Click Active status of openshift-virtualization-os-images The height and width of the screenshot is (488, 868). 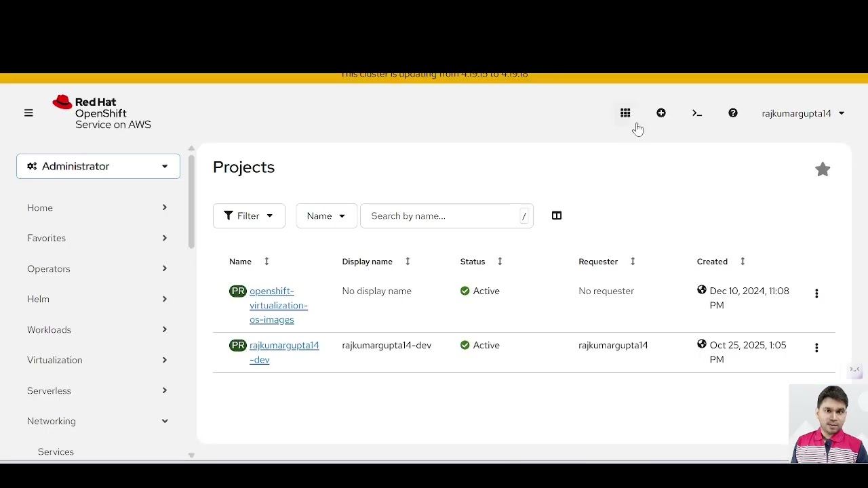pos(480,291)
